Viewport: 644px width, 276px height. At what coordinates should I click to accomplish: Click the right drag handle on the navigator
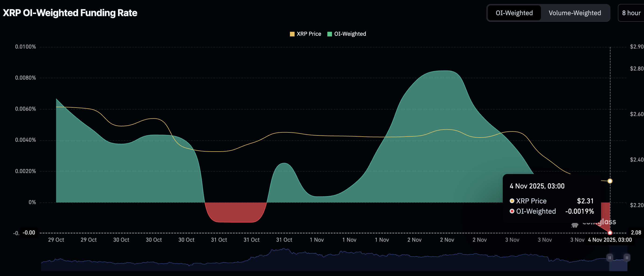click(627, 258)
